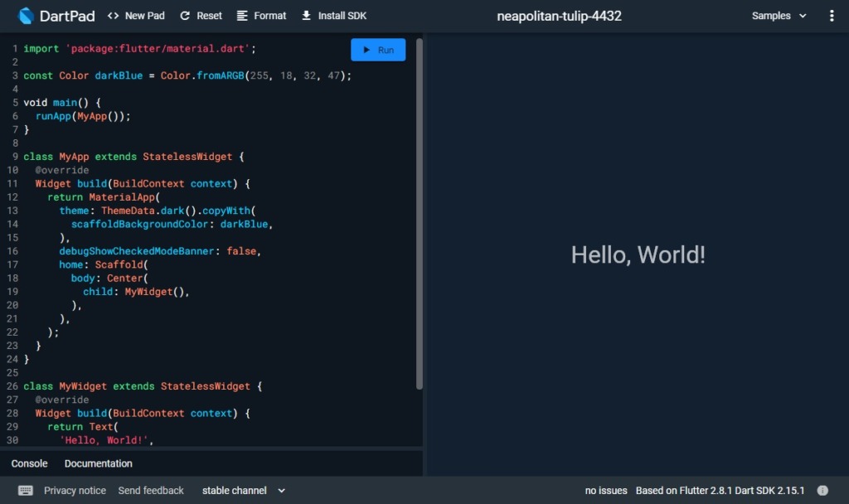Reset the pad contents

pyautogui.click(x=201, y=16)
